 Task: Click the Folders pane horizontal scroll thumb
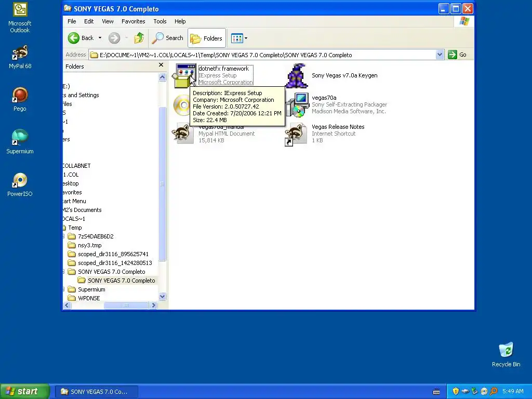click(x=126, y=305)
